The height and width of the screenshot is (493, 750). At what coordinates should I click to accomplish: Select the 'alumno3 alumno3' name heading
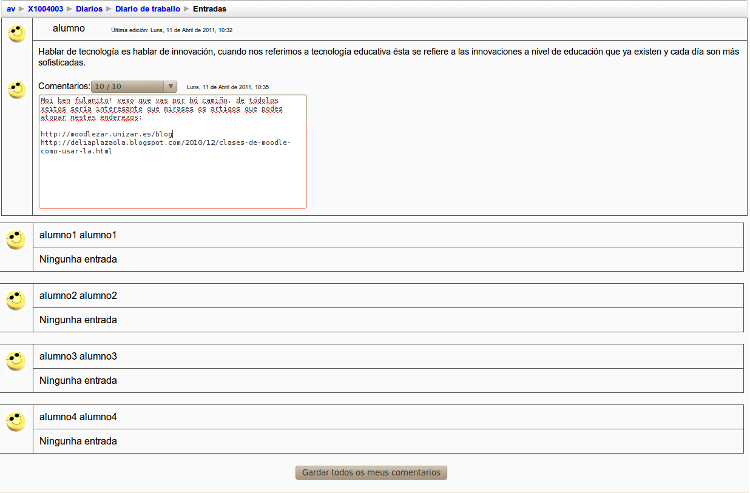click(x=78, y=357)
